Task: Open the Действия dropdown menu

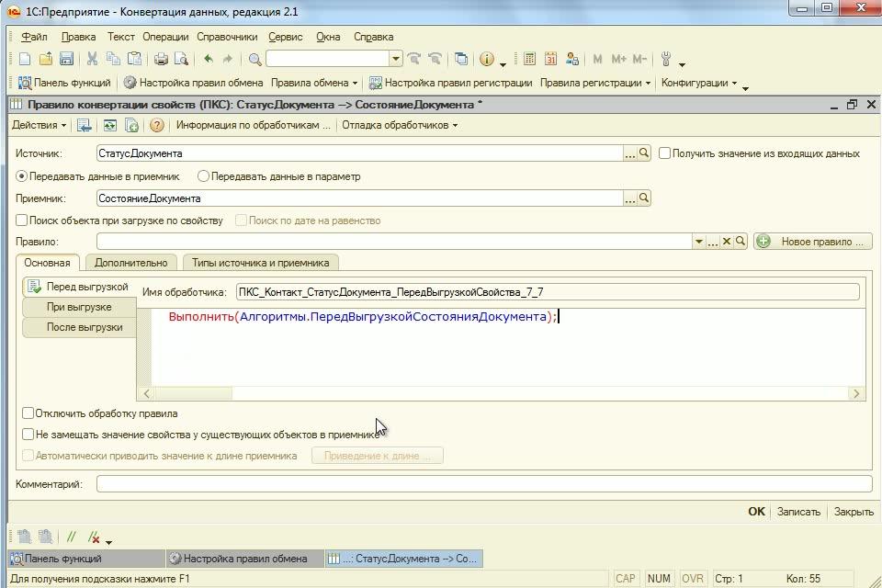Action: point(39,125)
